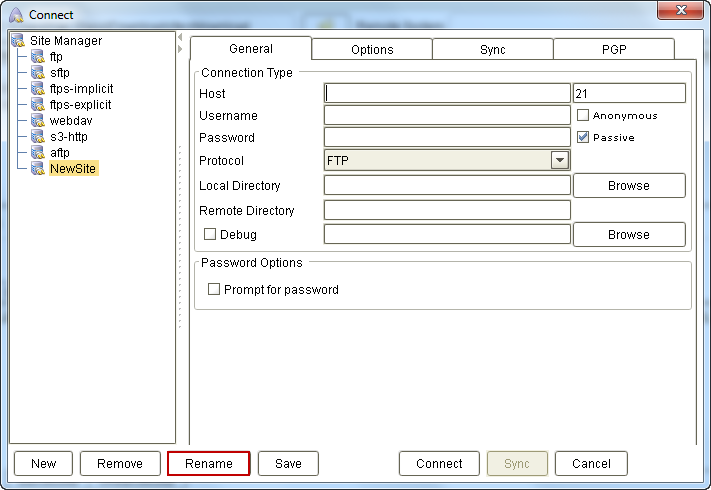Switch to the Options tab
This screenshot has height=490, width=711.
pyautogui.click(x=372, y=50)
